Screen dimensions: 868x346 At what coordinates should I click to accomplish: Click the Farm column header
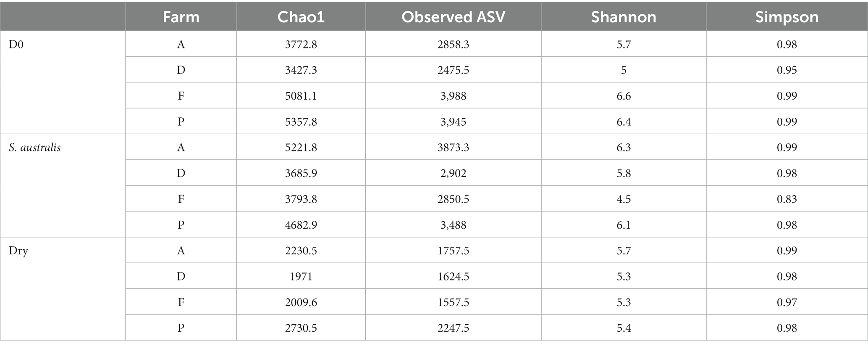pos(181,17)
